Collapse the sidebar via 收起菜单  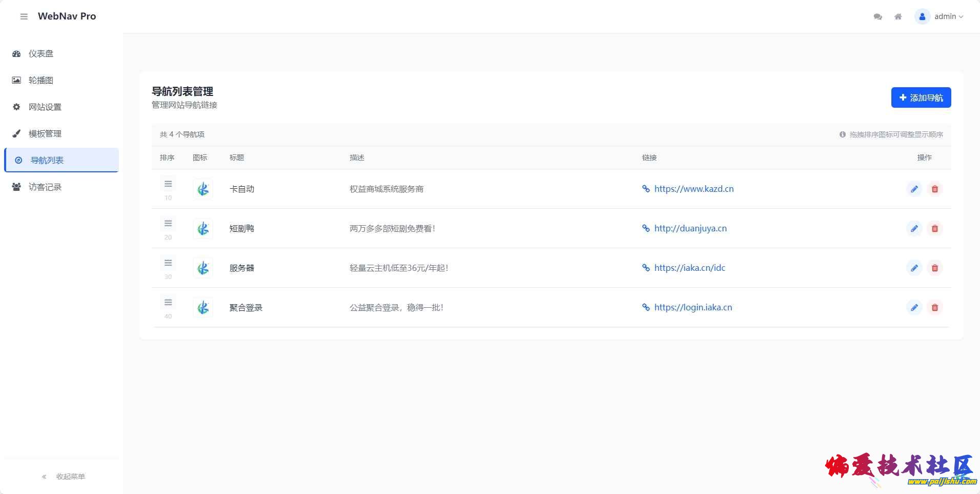63,477
